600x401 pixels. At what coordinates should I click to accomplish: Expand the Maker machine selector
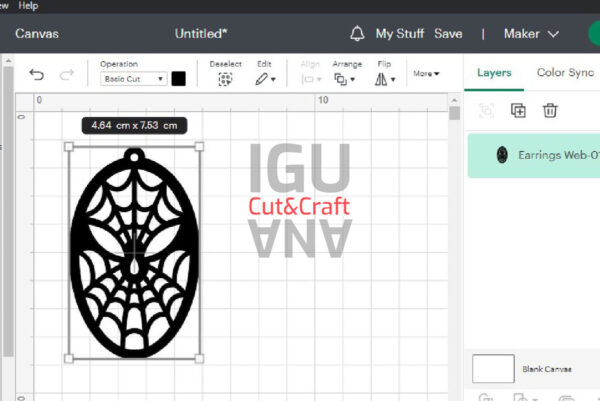tap(531, 34)
